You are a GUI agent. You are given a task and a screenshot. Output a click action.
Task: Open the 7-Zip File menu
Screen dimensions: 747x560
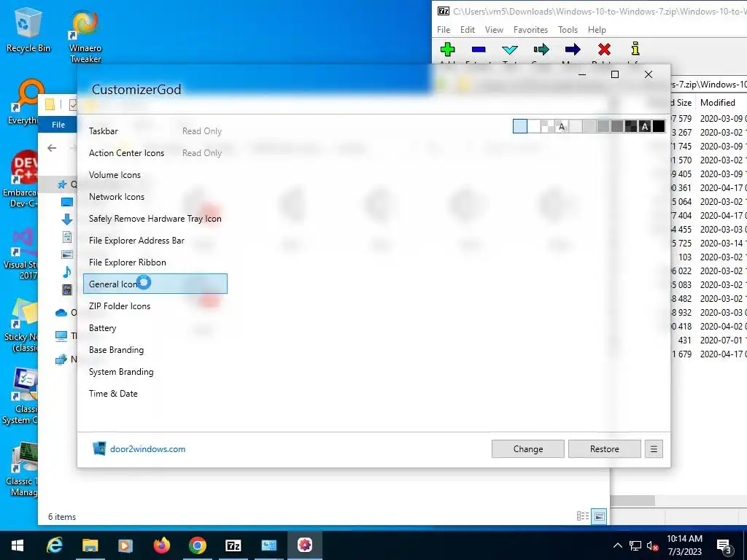pyautogui.click(x=444, y=29)
